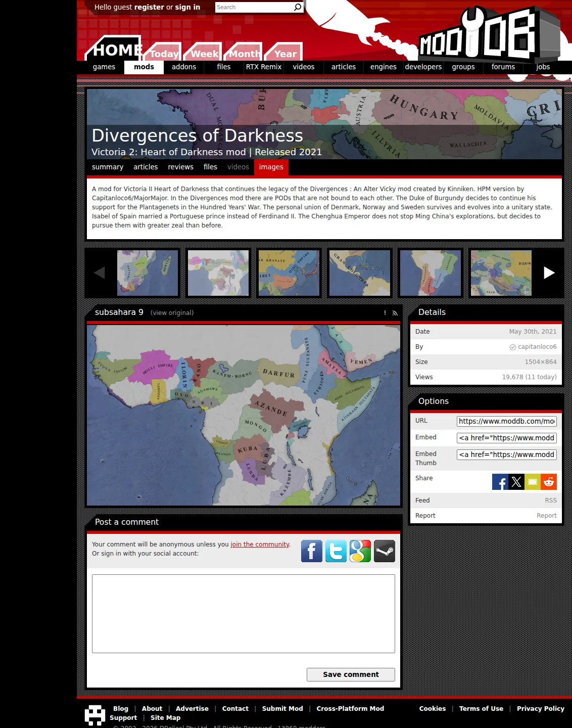Open the Privacy Policy link
This screenshot has height=728, width=572.
point(541,709)
